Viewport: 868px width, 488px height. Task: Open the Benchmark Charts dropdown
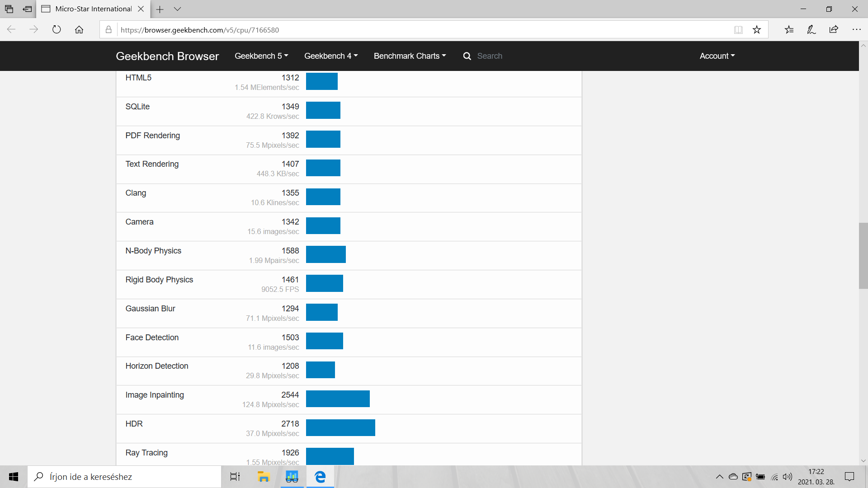(410, 56)
